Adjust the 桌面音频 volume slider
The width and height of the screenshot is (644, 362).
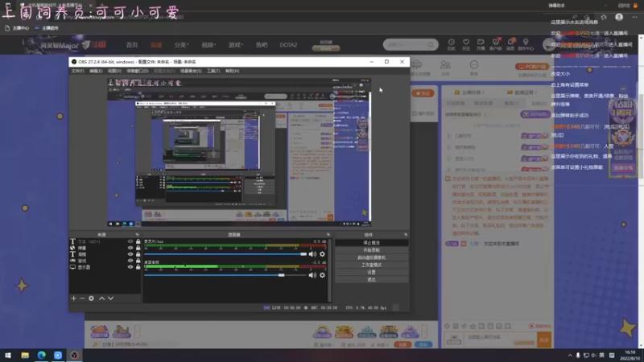point(225,275)
